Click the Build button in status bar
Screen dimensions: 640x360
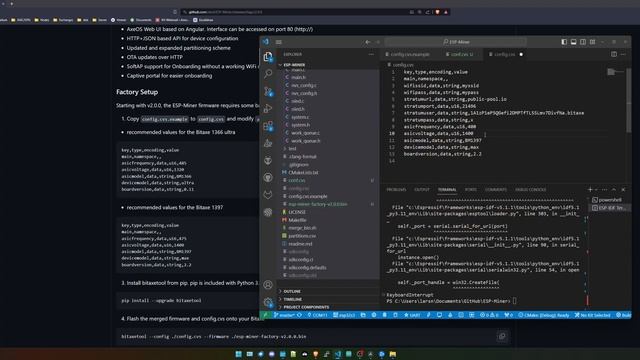(x=623, y=315)
